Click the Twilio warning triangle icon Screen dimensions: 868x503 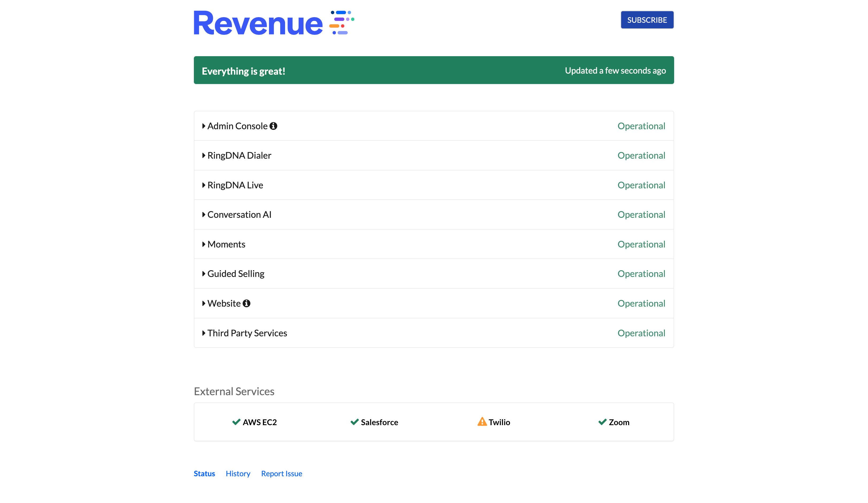tap(482, 422)
